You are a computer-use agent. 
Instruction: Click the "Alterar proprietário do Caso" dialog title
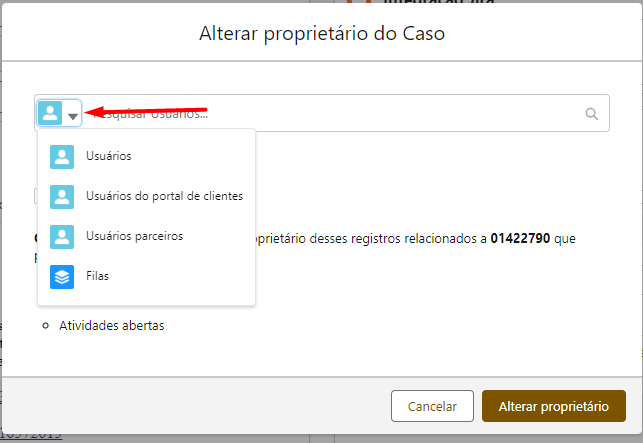pos(322,34)
